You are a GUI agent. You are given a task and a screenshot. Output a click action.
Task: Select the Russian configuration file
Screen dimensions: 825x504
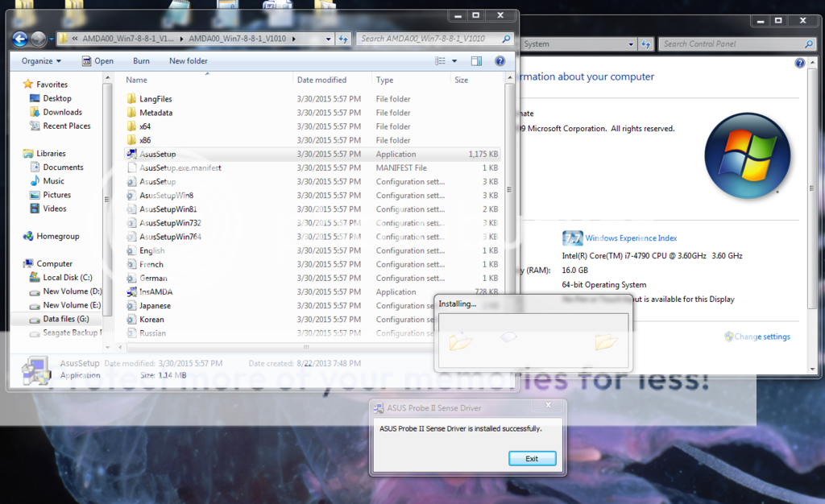pos(152,333)
